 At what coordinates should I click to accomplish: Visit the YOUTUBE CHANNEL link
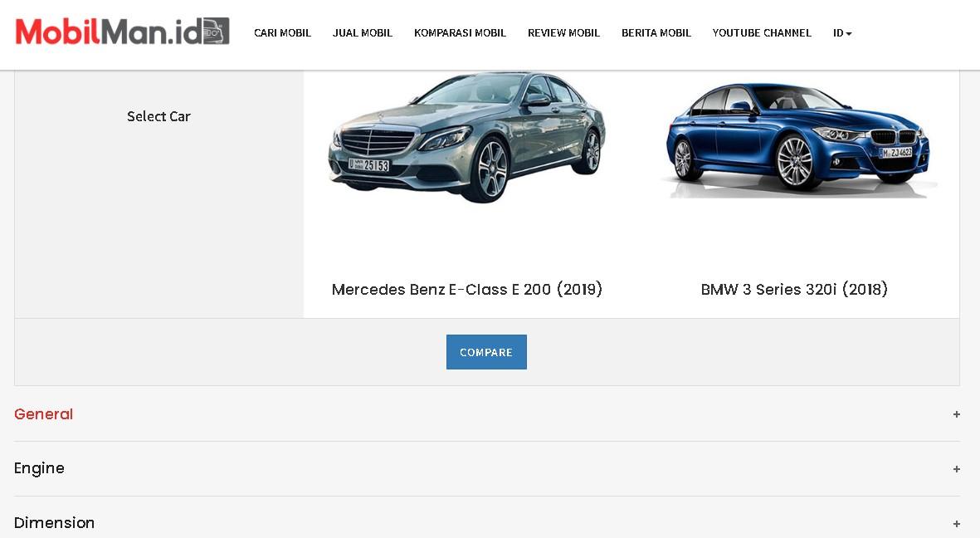pos(762,33)
